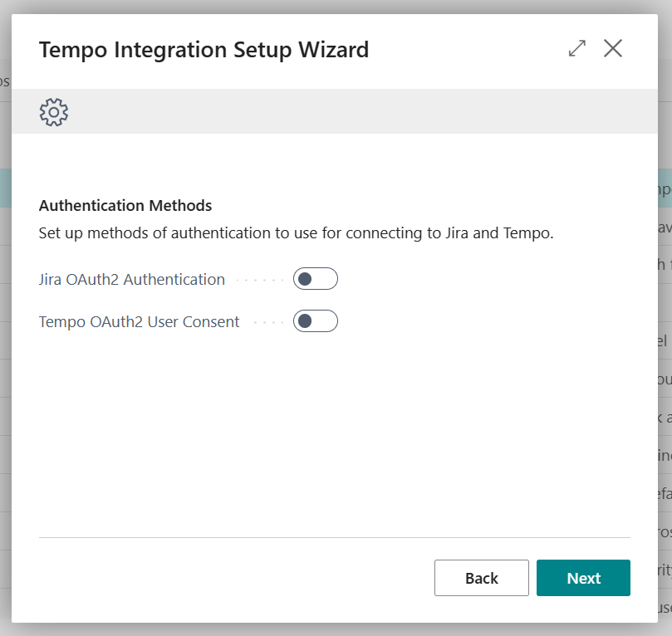The image size is (672, 636).
Task: Select the Tempo OAuth2 User Consent field label
Action: click(138, 321)
